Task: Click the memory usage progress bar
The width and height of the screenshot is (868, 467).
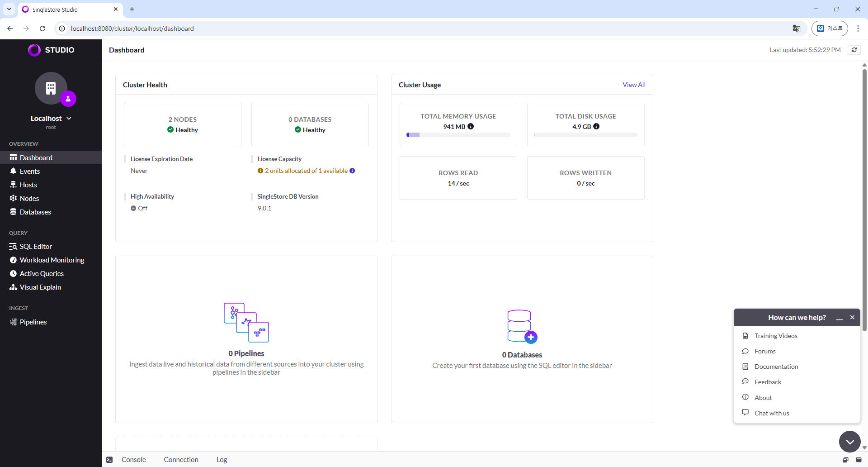Action: click(x=458, y=135)
